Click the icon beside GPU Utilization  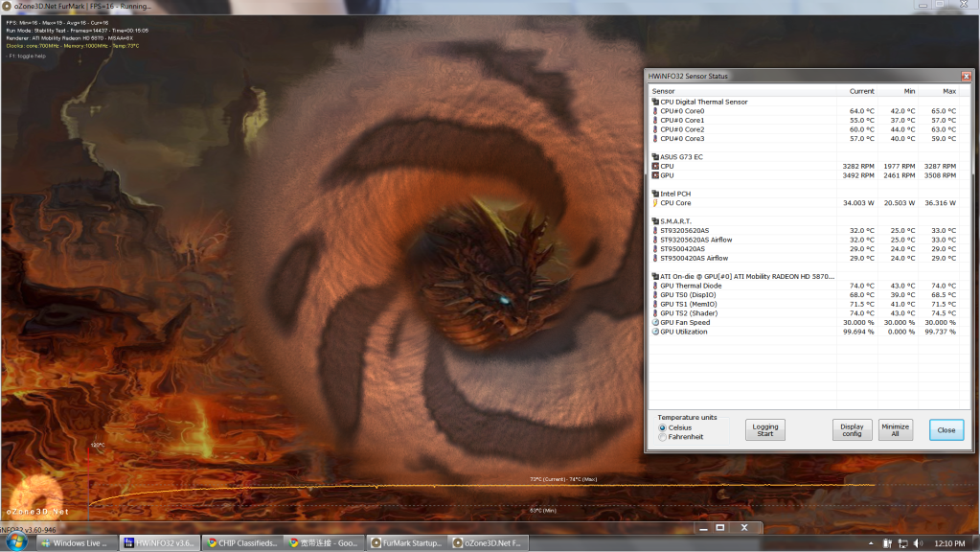(x=655, y=332)
